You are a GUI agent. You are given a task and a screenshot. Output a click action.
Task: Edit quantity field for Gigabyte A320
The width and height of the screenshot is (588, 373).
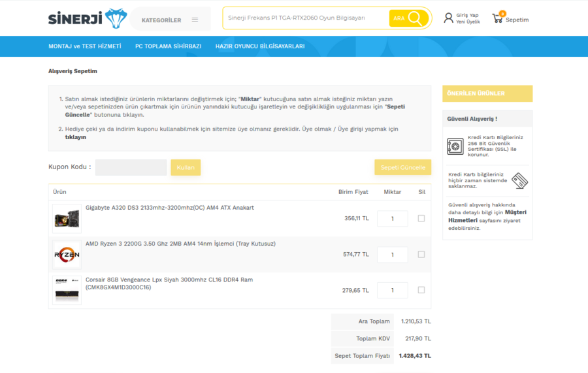392,219
